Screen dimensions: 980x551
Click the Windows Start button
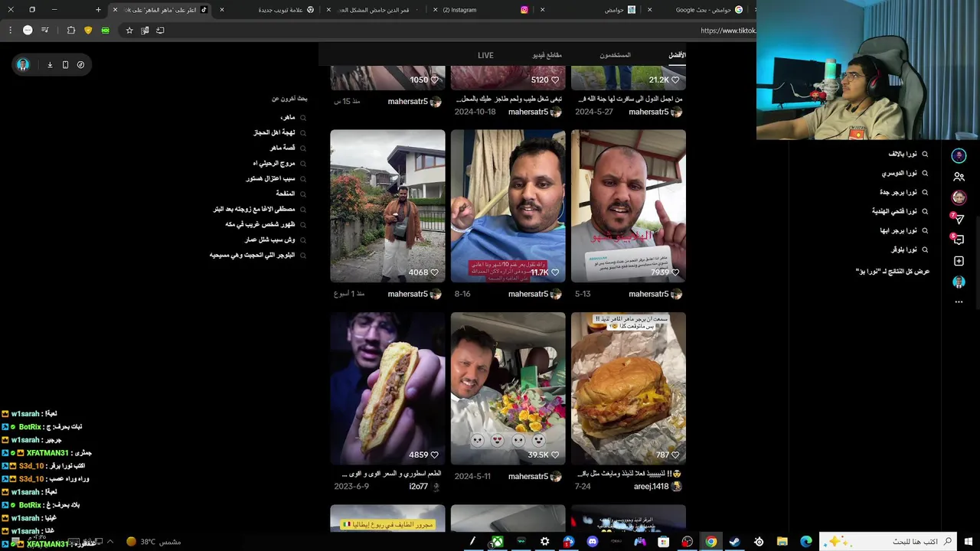pos(969,542)
